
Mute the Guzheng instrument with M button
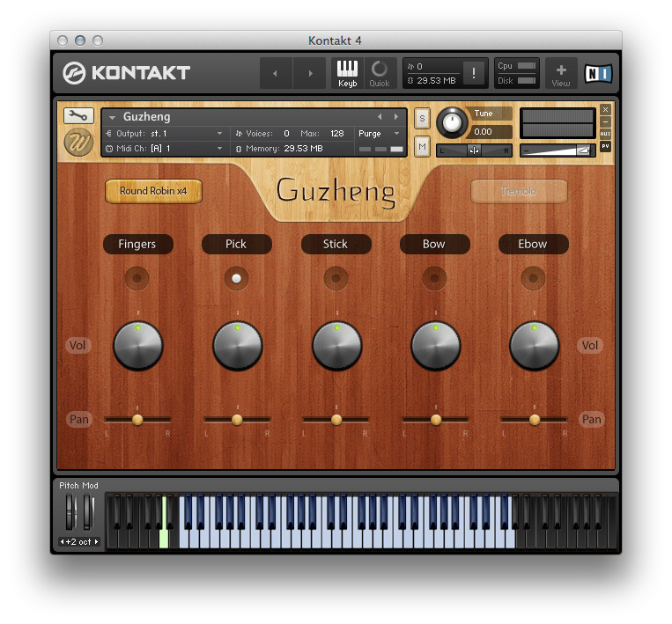coord(422,146)
